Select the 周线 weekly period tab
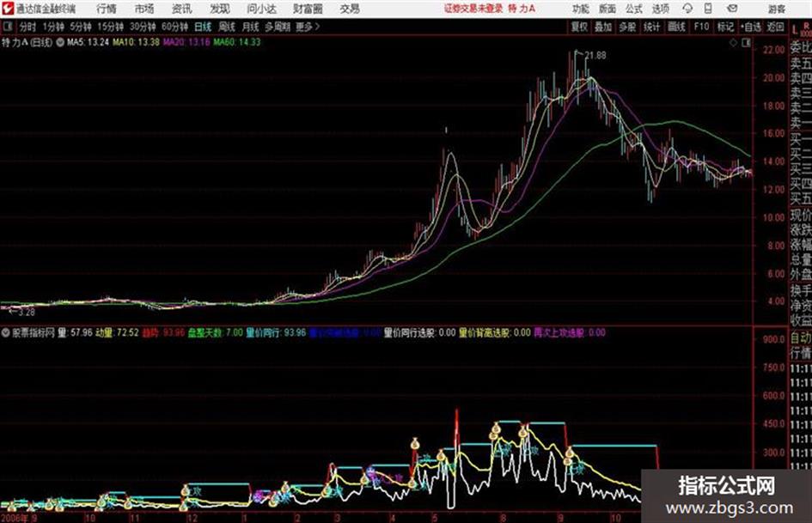The width and height of the screenshot is (812, 523). 227,27
